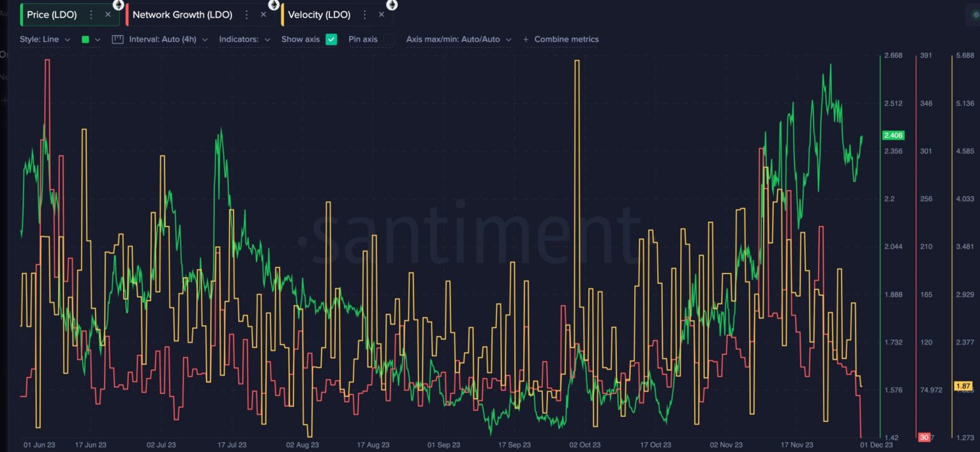
Task: Click Ethereum badge on Velocity (LDO) tab
Action: (392, 5)
